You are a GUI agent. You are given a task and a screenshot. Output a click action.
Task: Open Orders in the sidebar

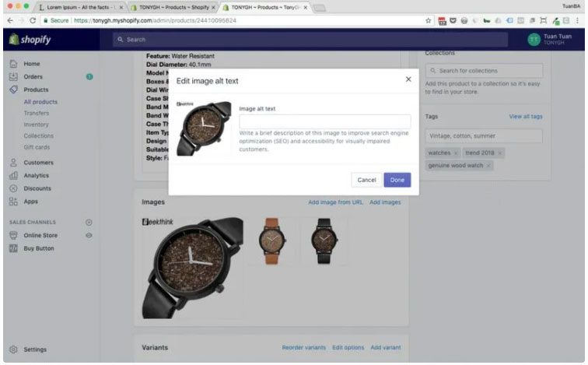coord(33,76)
